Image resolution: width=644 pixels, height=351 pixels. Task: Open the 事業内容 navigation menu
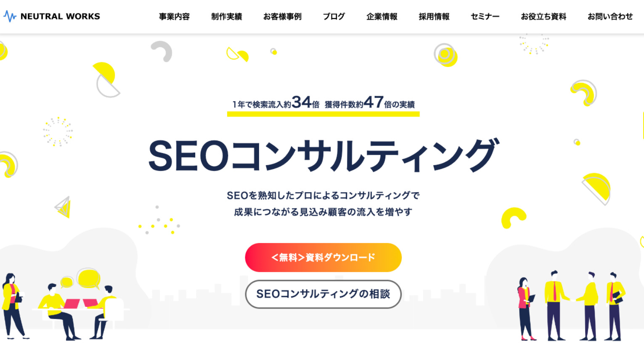174,16
